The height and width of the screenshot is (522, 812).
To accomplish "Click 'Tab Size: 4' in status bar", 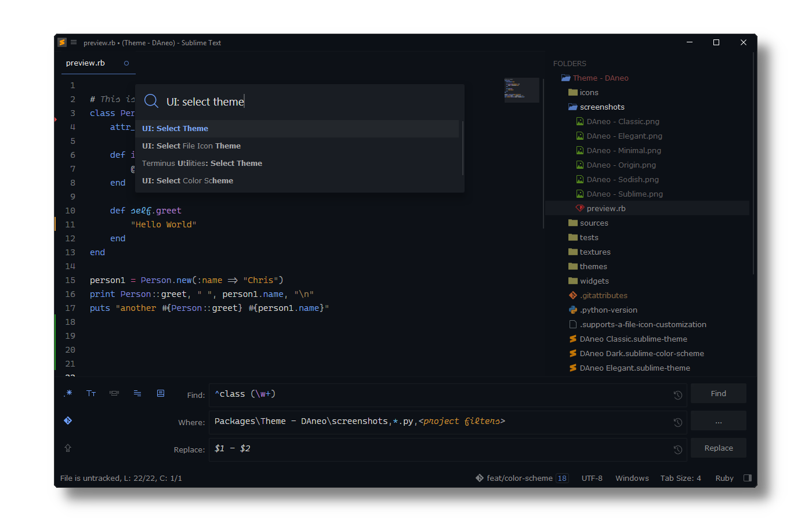I will 680,478.
